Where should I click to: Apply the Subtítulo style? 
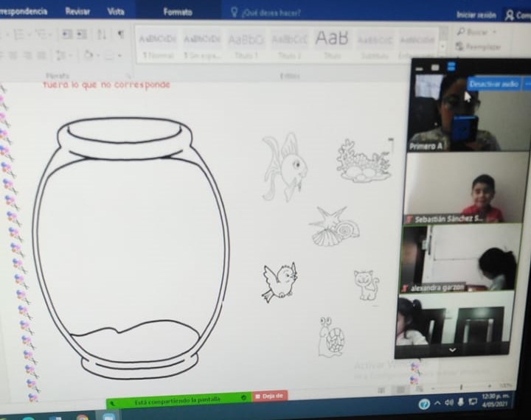click(375, 46)
